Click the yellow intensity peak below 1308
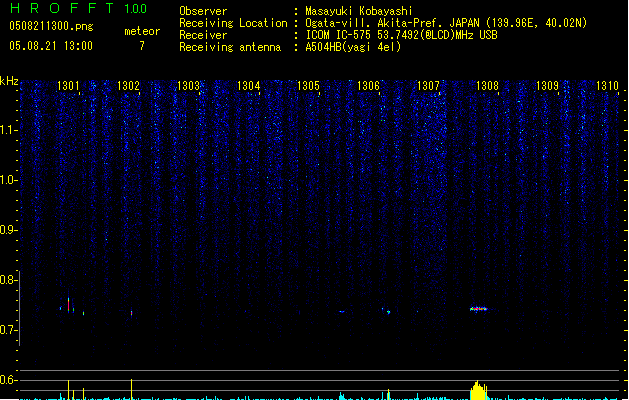This screenshot has height=400, width=629. click(478, 390)
